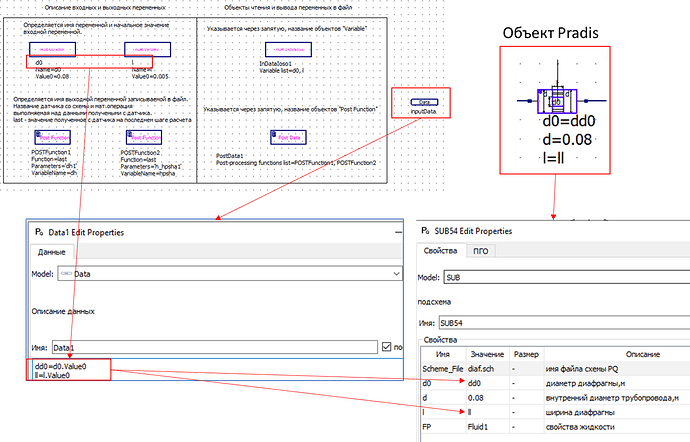Select the Данные tab in Data1 properties
The height and width of the screenshot is (442, 690).
pos(51,252)
